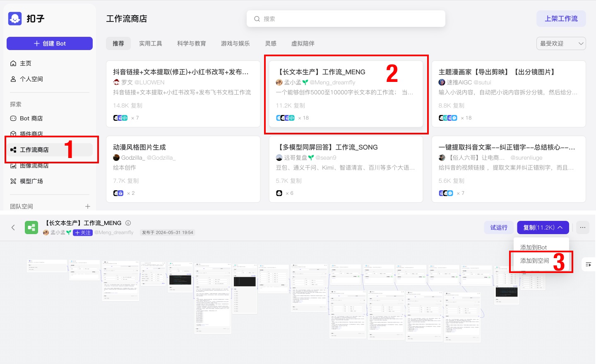Click the Bot store icon

(x=13, y=118)
